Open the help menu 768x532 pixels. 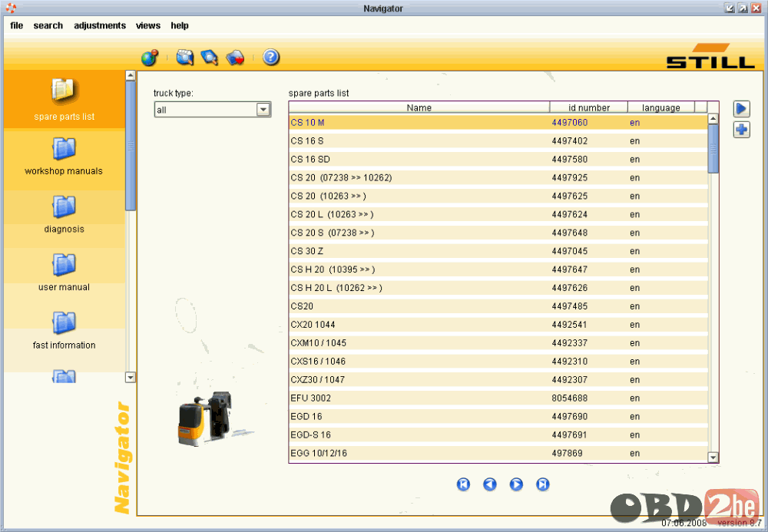[180, 25]
